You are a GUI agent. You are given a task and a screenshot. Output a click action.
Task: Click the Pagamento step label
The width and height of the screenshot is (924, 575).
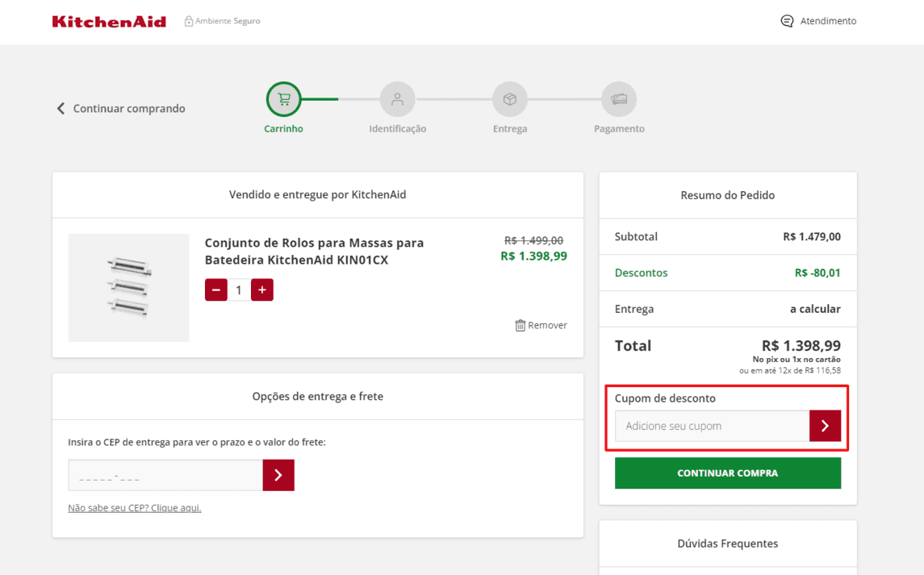(x=619, y=128)
